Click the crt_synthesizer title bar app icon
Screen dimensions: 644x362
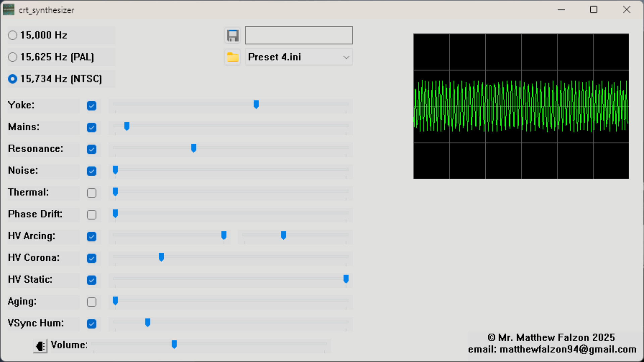(9, 10)
